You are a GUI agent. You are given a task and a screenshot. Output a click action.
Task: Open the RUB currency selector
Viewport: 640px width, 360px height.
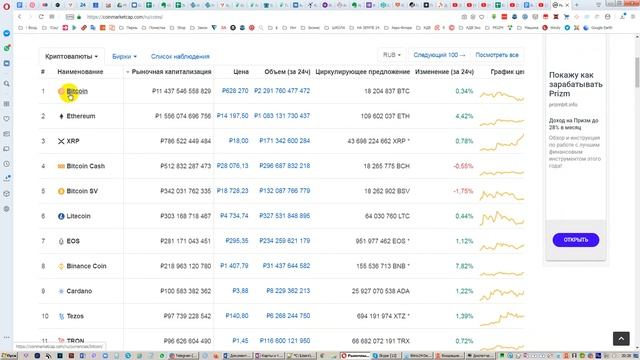click(392, 55)
